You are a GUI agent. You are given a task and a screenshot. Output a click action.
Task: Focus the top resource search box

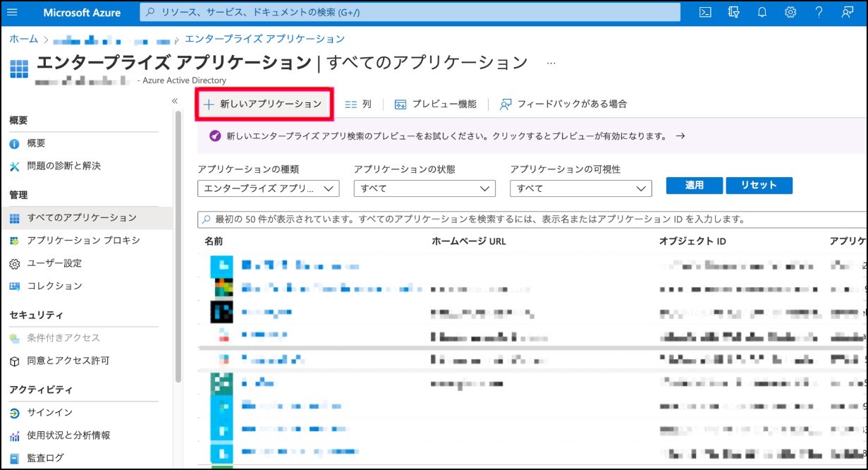(x=410, y=12)
